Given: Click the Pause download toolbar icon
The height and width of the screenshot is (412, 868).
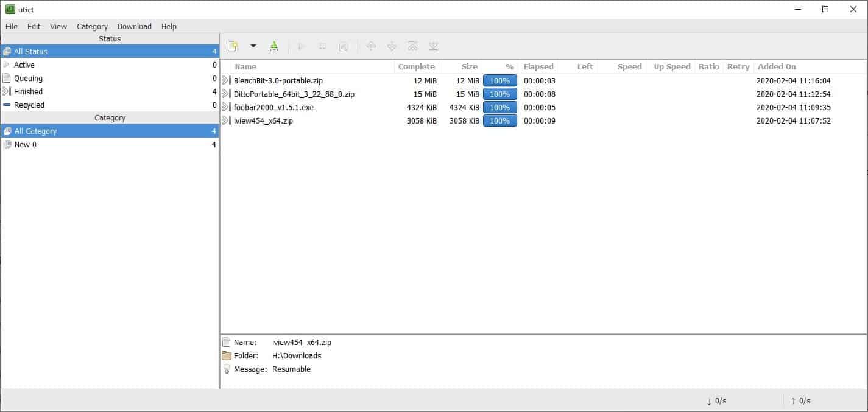Looking at the screenshot, I should coord(322,46).
